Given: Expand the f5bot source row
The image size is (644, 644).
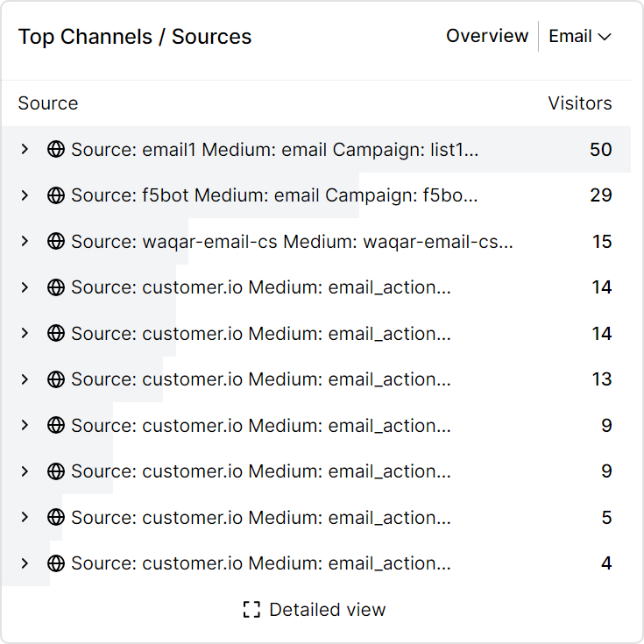Looking at the screenshot, I should (x=25, y=195).
